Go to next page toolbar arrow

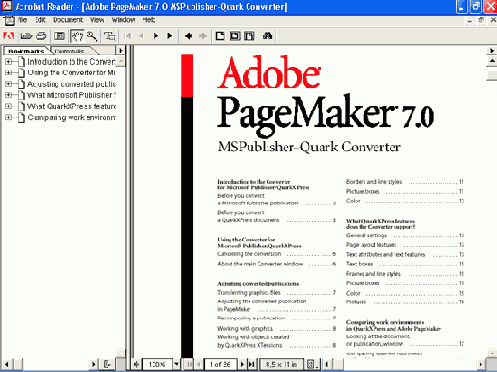[x=156, y=36]
